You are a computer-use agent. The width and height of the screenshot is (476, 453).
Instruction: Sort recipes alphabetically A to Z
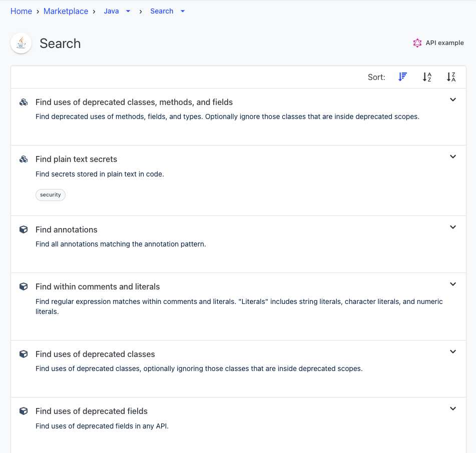[427, 77]
